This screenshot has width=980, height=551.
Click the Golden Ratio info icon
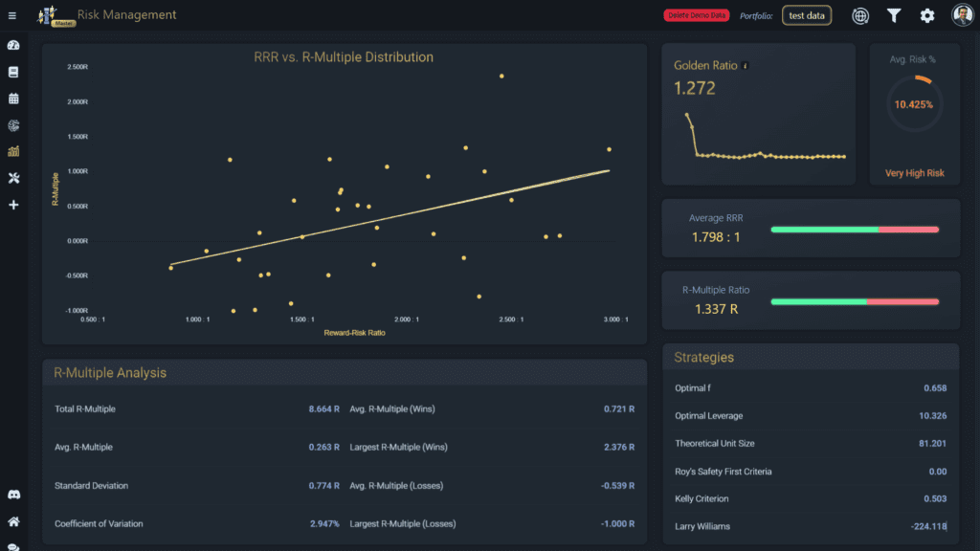point(746,66)
